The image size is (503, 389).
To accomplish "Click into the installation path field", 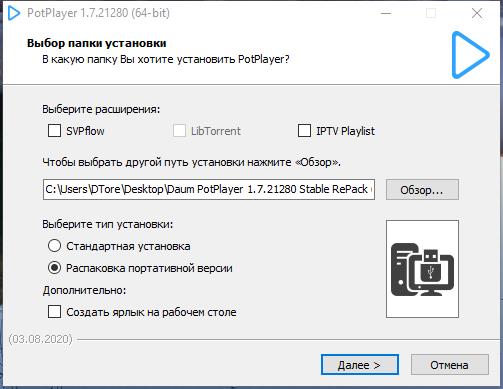I will pyautogui.click(x=209, y=189).
